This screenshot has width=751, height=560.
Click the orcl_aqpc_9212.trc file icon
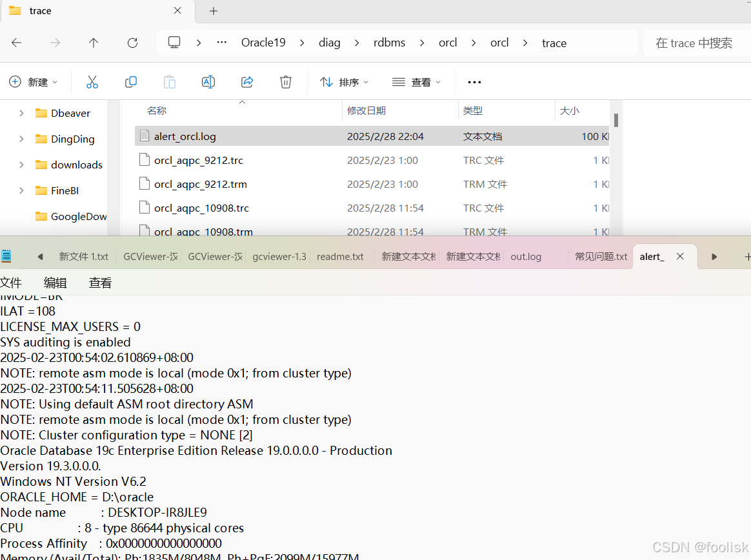coord(145,159)
